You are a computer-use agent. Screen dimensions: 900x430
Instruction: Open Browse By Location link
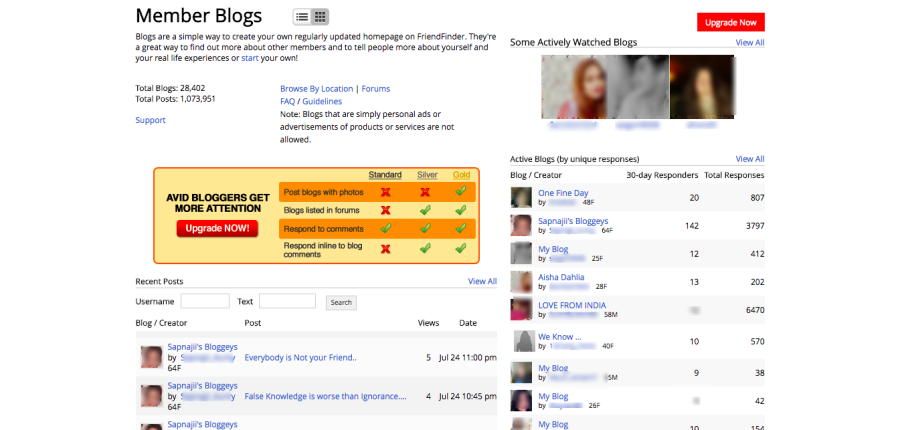click(x=316, y=88)
